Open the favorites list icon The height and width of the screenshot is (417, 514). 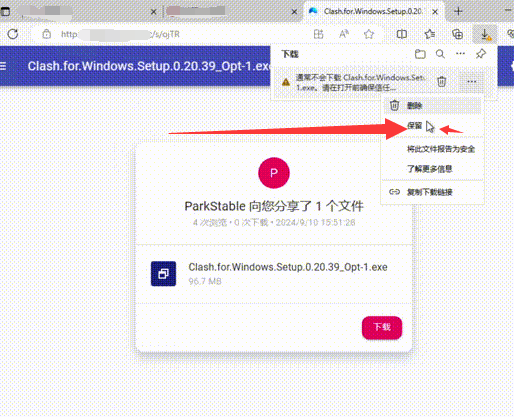coord(430,34)
